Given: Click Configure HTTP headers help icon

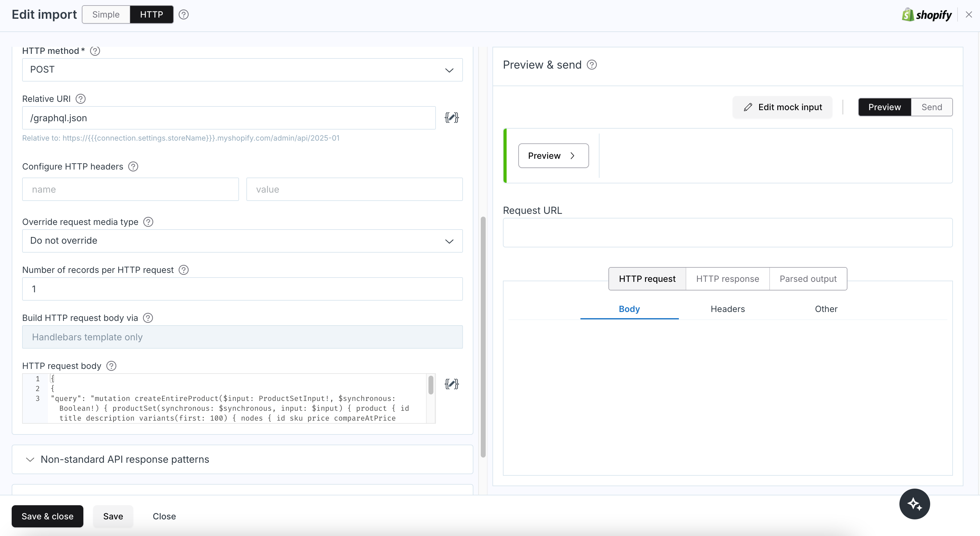Looking at the screenshot, I should 133,166.
